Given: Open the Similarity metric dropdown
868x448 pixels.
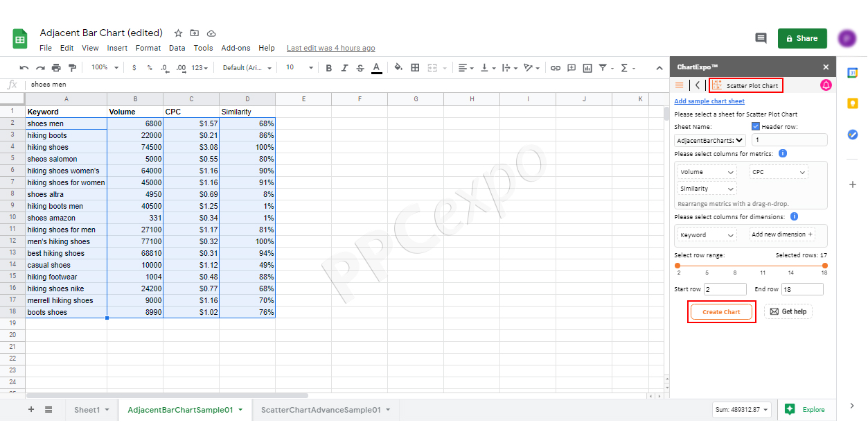Looking at the screenshot, I should (707, 189).
